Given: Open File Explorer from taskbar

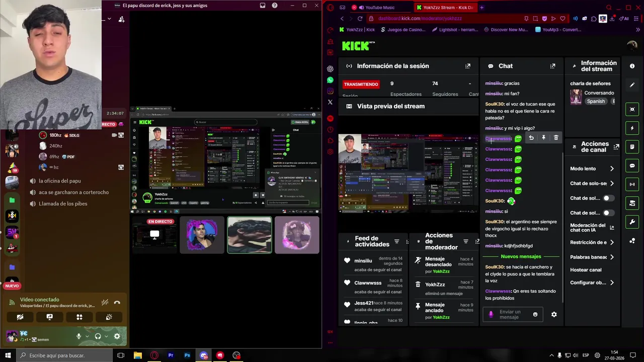Looking at the screenshot, I should 137,355.
